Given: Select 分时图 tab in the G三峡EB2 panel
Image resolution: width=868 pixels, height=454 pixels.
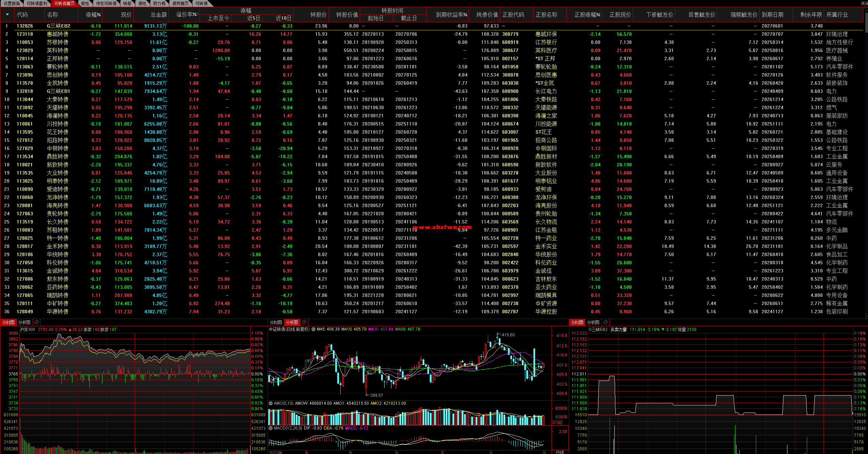Looking at the screenshot, I should [x=577, y=322].
